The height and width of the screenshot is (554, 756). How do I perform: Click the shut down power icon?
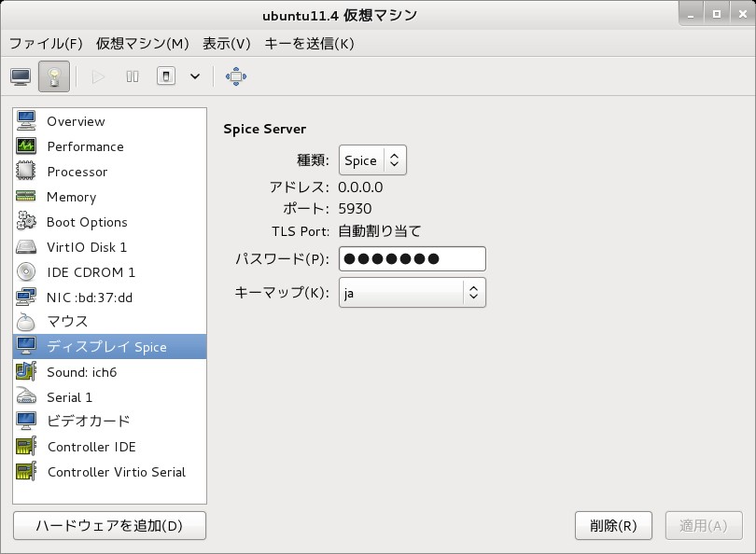point(166,76)
